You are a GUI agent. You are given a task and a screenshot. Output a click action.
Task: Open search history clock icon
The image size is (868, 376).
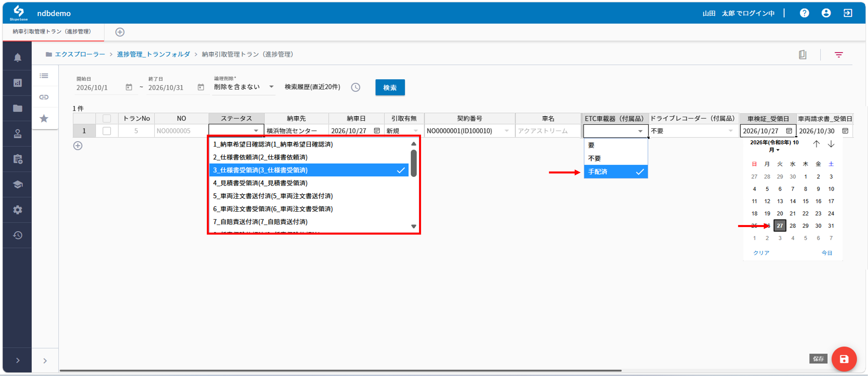tap(356, 87)
